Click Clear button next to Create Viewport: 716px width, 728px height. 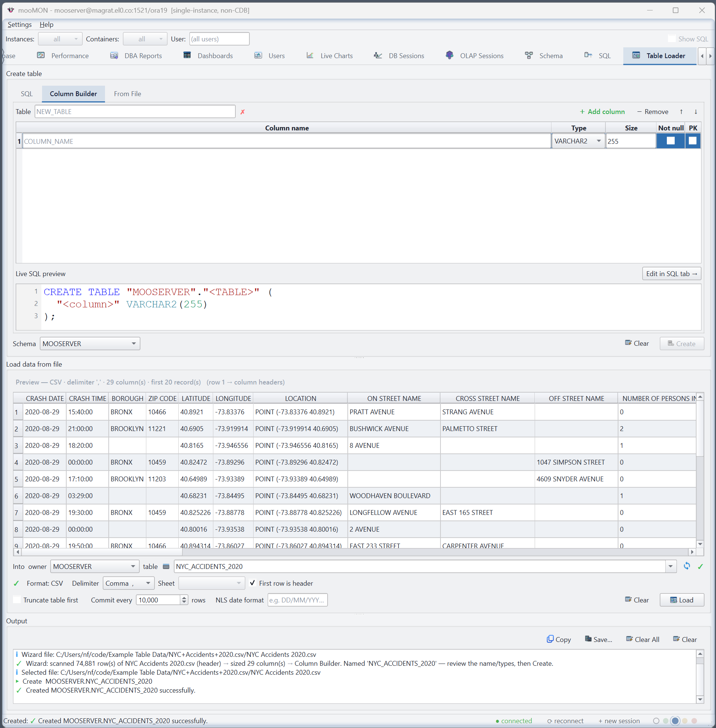(x=637, y=343)
